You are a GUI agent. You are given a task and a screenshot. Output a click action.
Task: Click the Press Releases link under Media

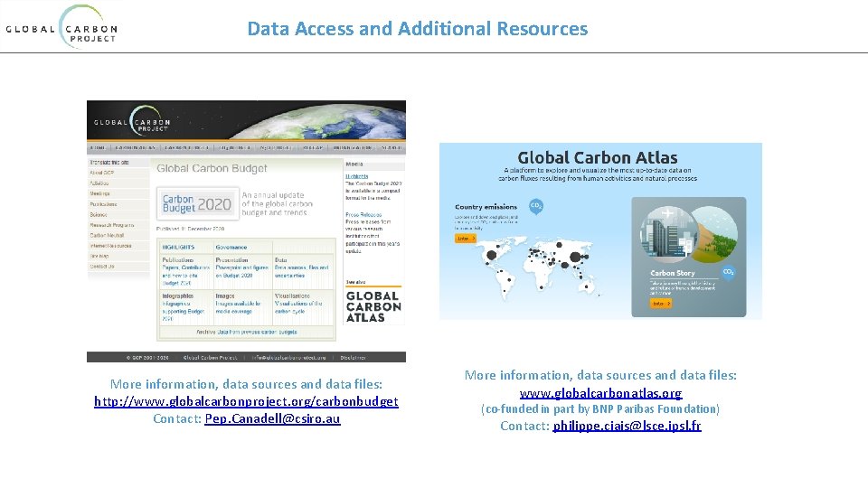363,215
